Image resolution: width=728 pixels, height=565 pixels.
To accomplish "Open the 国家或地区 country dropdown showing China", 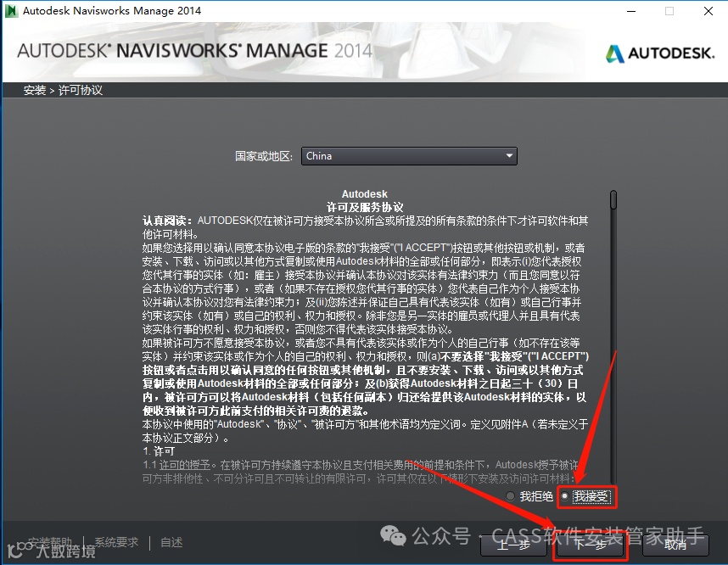I will click(409, 156).
